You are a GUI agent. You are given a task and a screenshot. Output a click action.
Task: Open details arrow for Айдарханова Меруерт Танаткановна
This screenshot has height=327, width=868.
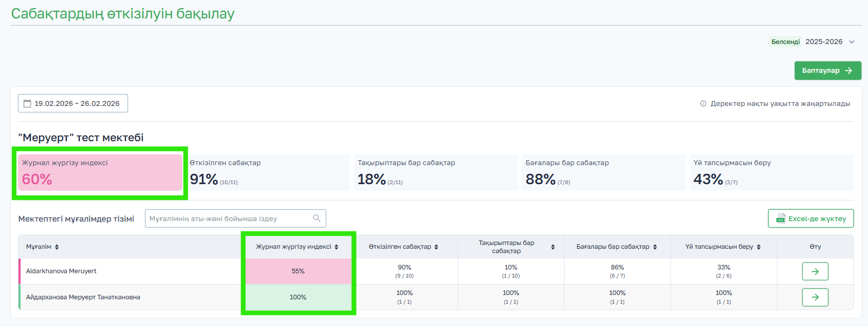815,297
